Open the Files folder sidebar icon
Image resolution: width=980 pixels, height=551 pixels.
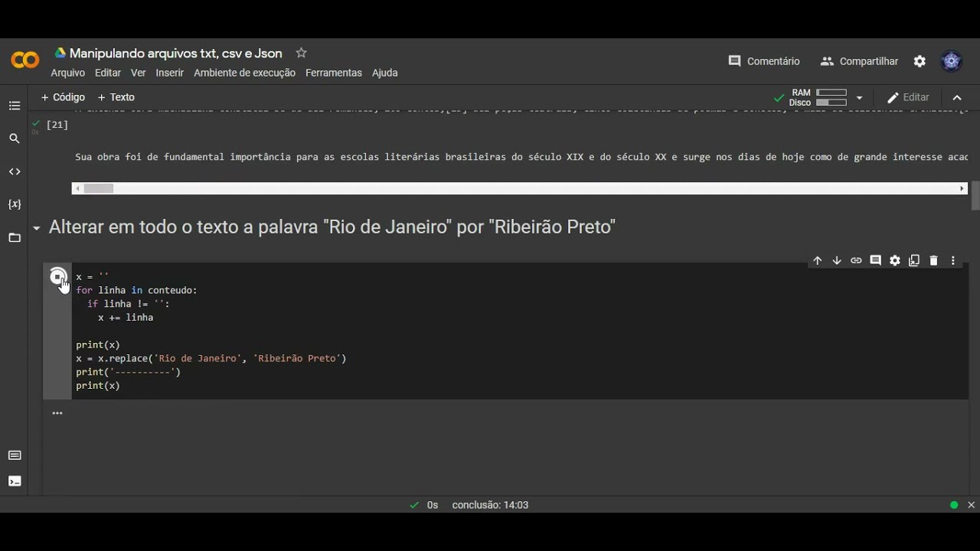pyautogui.click(x=15, y=238)
